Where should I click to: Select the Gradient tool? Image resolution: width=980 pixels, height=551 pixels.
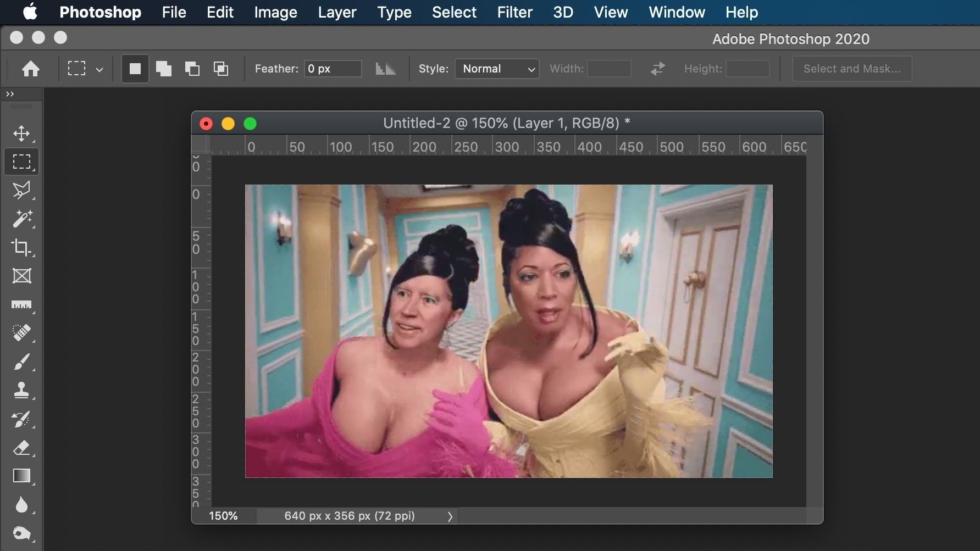click(21, 476)
